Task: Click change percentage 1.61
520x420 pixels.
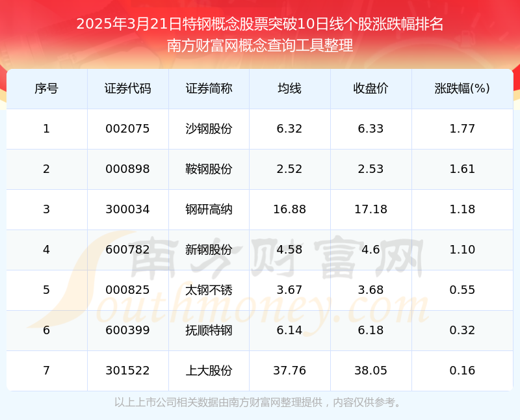Action: tap(462, 169)
